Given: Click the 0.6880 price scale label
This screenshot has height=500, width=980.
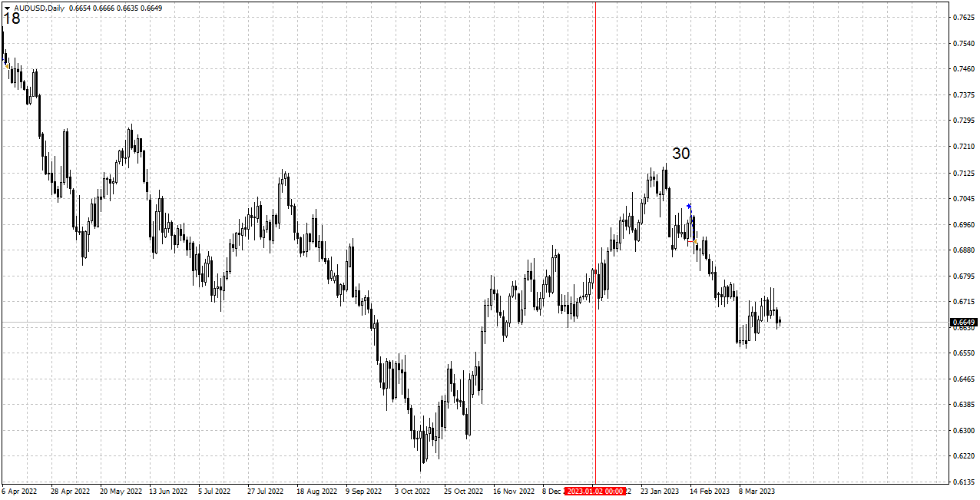Looking at the screenshot, I should (963, 250).
